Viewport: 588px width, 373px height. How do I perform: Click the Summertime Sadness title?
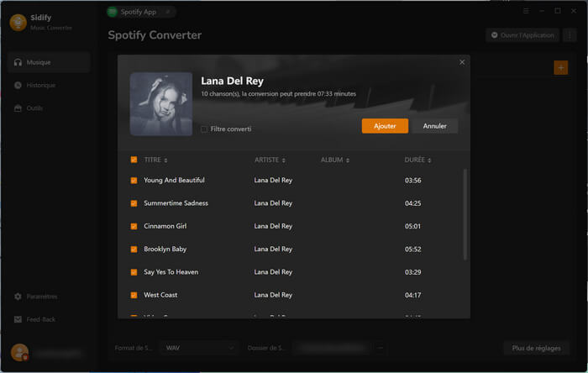[176, 203]
